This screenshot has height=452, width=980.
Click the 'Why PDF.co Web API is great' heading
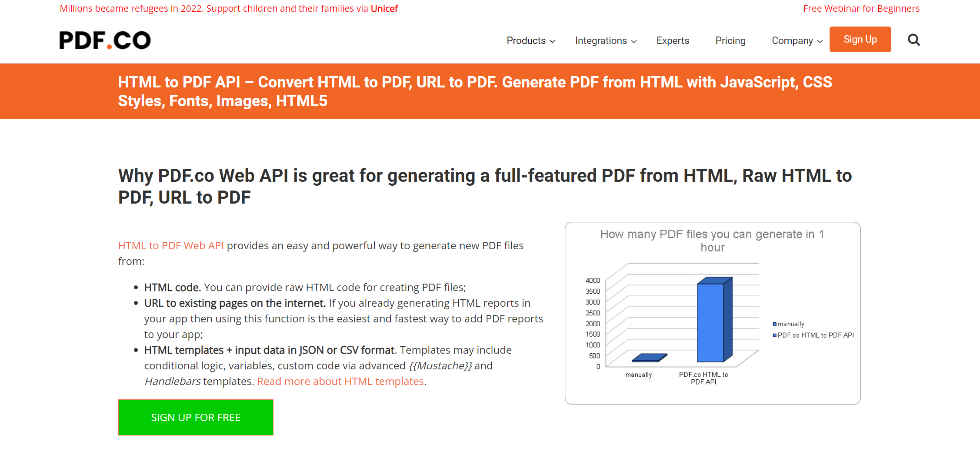click(485, 186)
